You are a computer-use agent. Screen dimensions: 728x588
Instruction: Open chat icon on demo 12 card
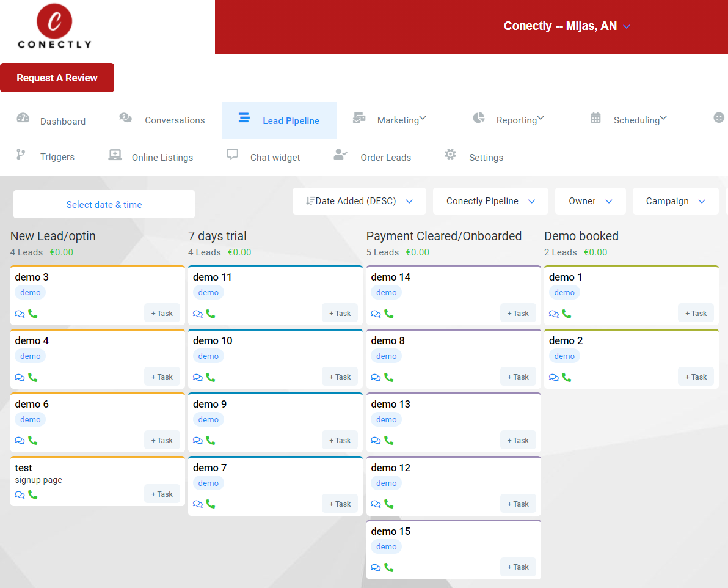[x=376, y=504]
